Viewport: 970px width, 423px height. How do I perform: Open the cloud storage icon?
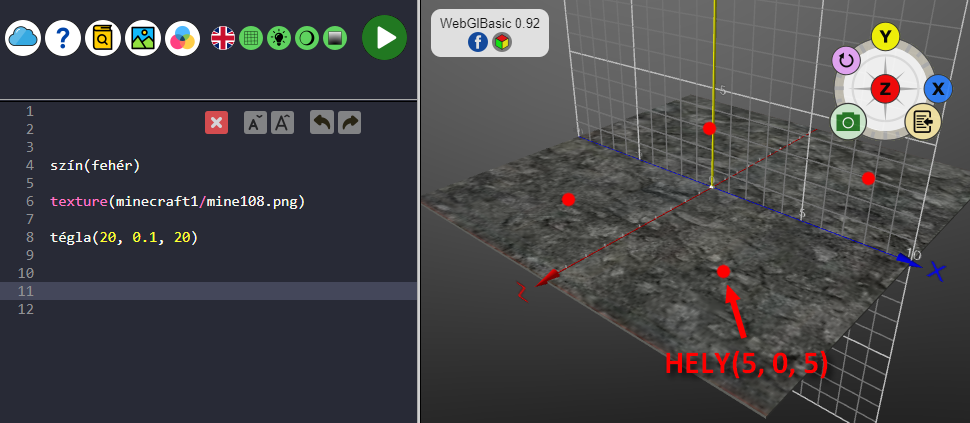click(23, 38)
